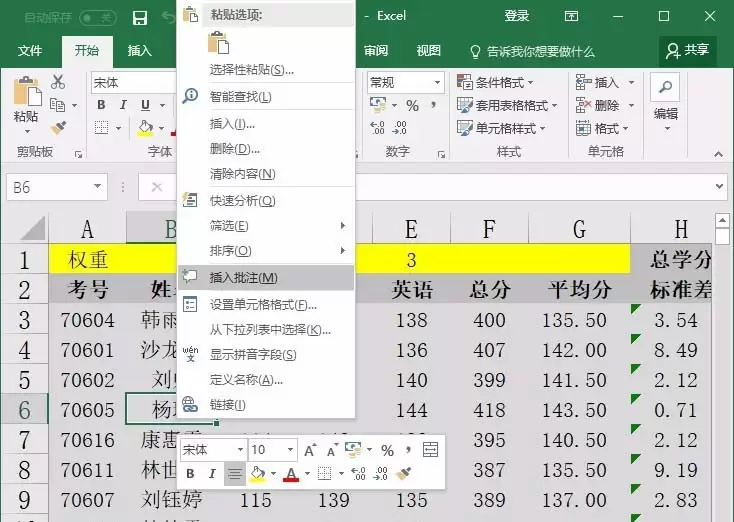Image resolution: width=734 pixels, height=522 pixels.
Task: Click paste icon under 粘贴选项
Action: coord(219,42)
